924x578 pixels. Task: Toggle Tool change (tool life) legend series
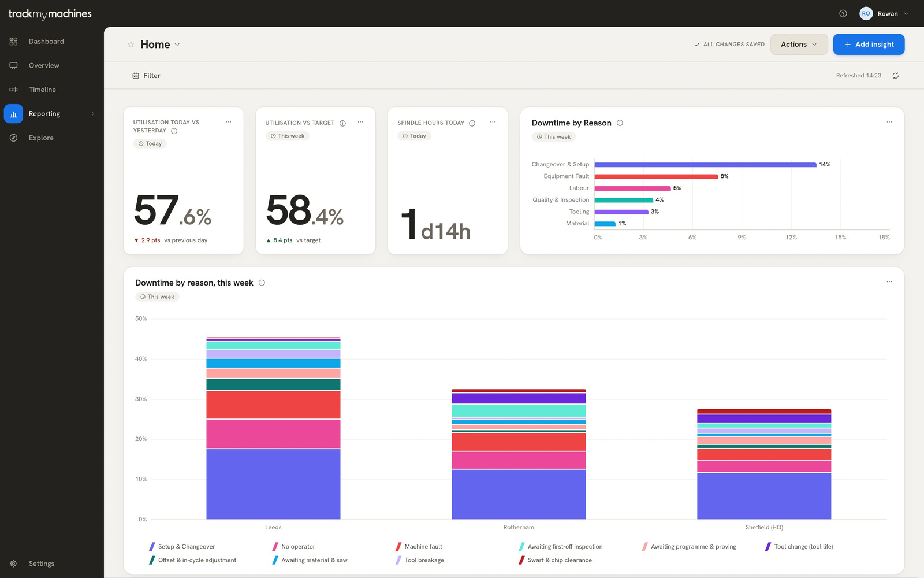point(799,547)
